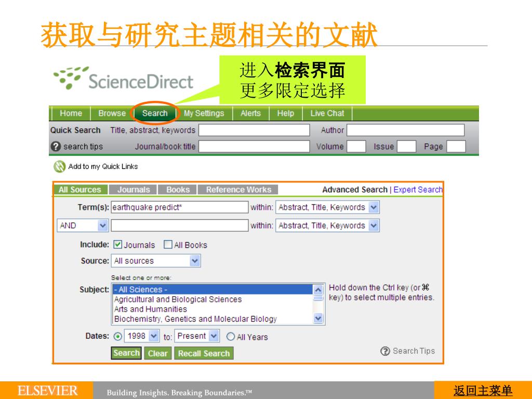
Task: Click the Search Tips help icon in the form
Action: tap(385, 351)
